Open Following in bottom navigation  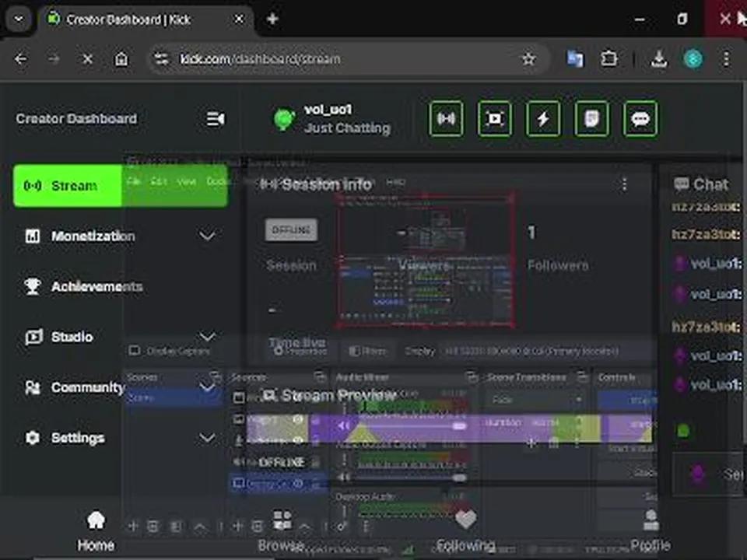[x=465, y=530]
